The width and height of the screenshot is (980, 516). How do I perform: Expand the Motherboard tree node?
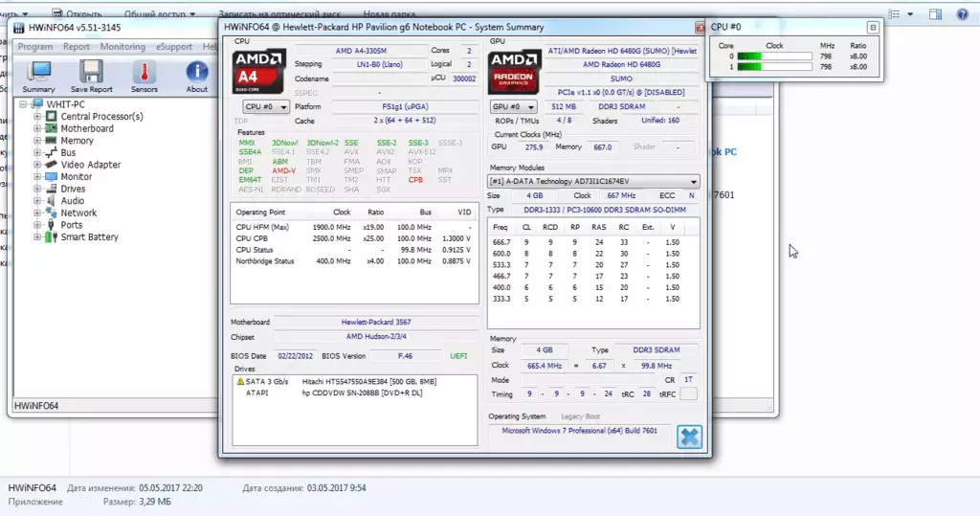pos(37,128)
